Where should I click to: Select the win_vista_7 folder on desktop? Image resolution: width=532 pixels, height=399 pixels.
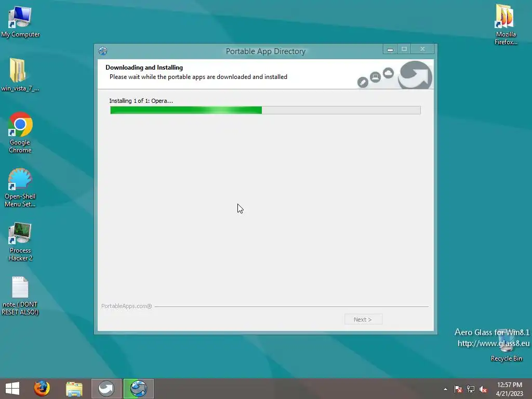[20, 75]
